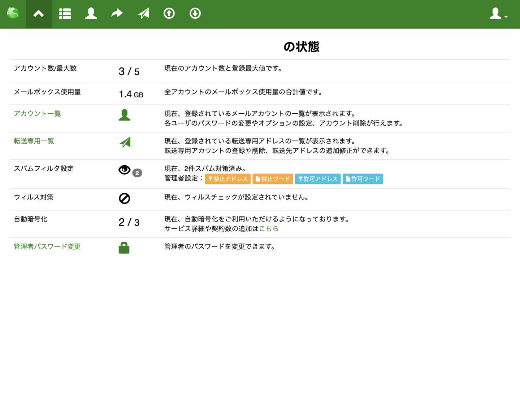520x420 pixels.
Task: Click the download circle-arrow navbar icon
Action: 195,14
